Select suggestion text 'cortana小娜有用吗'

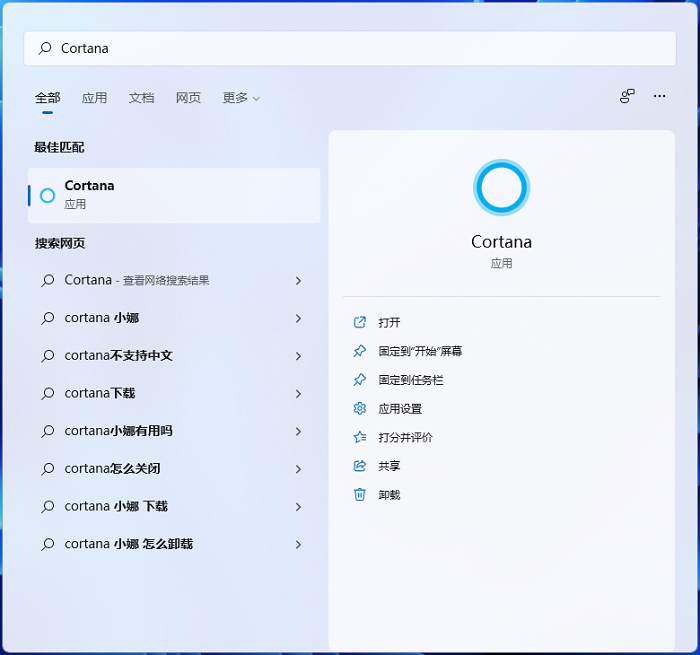(x=118, y=431)
